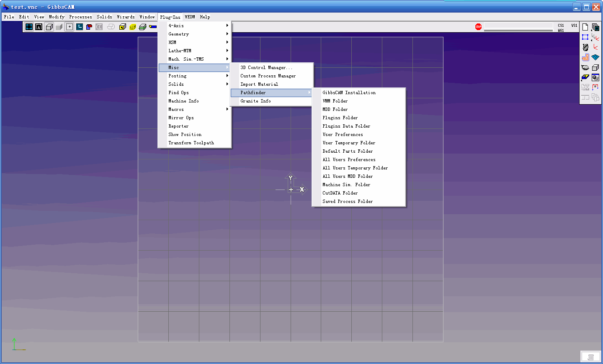This screenshot has height=364, width=603.
Task: Open User Preferences from Pathfinder
Action: pyautogui.click(x=359, y=134)
